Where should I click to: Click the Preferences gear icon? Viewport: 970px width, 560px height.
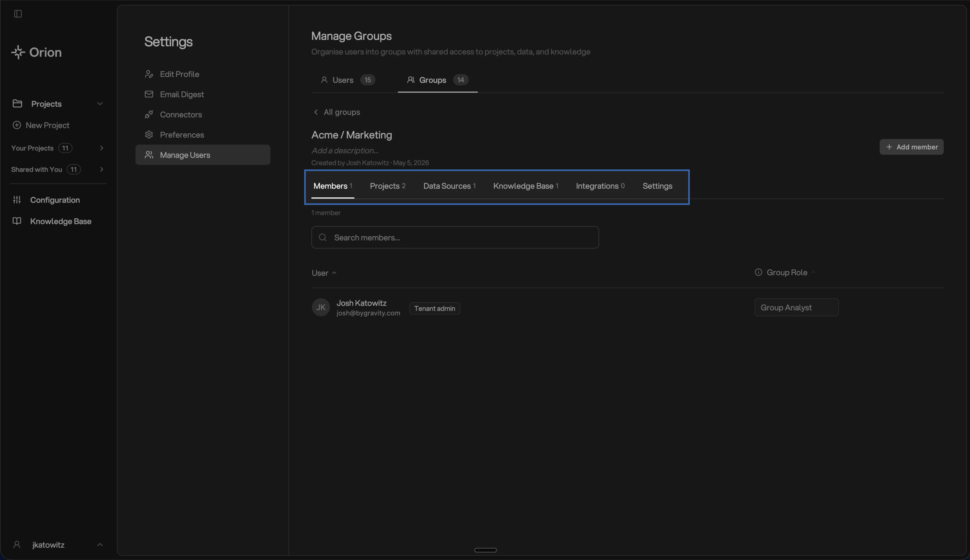tap(149, 135)
